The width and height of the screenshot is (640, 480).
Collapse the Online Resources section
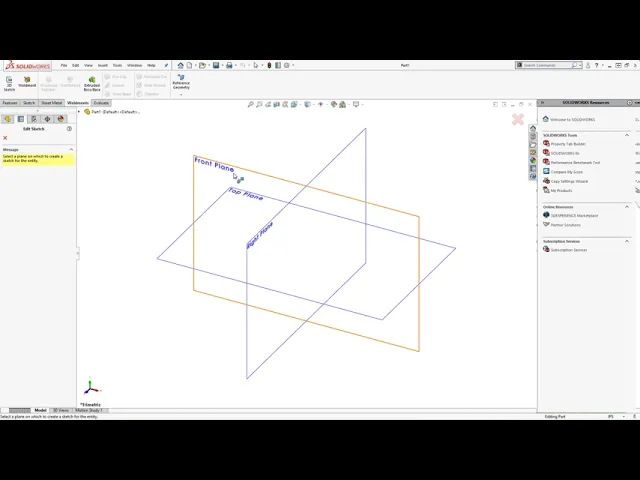627,207
